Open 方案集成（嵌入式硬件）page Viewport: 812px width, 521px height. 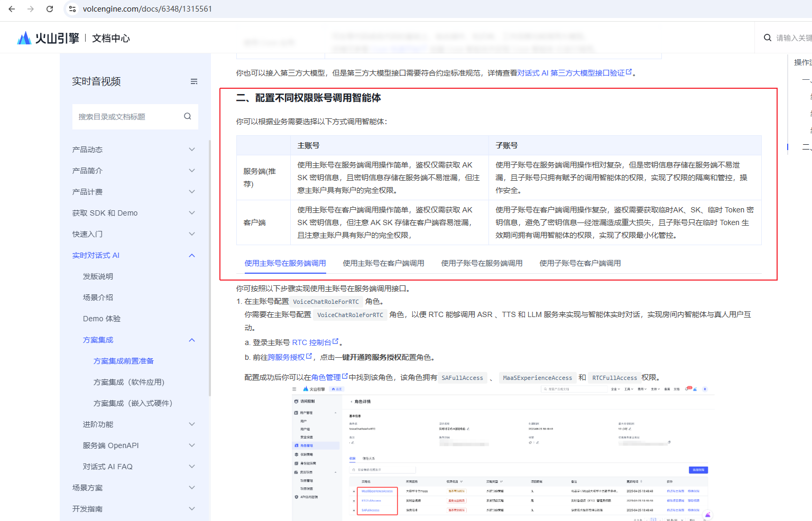pyautogui.click(x=133, y=403)
